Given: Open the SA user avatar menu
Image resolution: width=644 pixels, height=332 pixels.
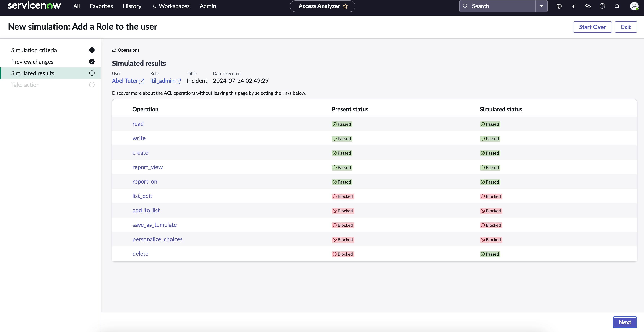Looking at the screenshot, I should tap(634, 6).
